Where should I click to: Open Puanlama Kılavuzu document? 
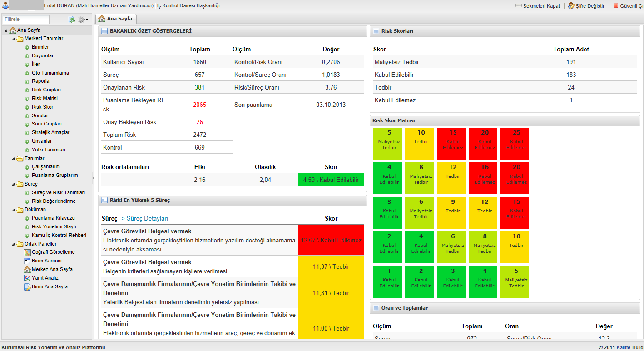(x=53, y=218)
